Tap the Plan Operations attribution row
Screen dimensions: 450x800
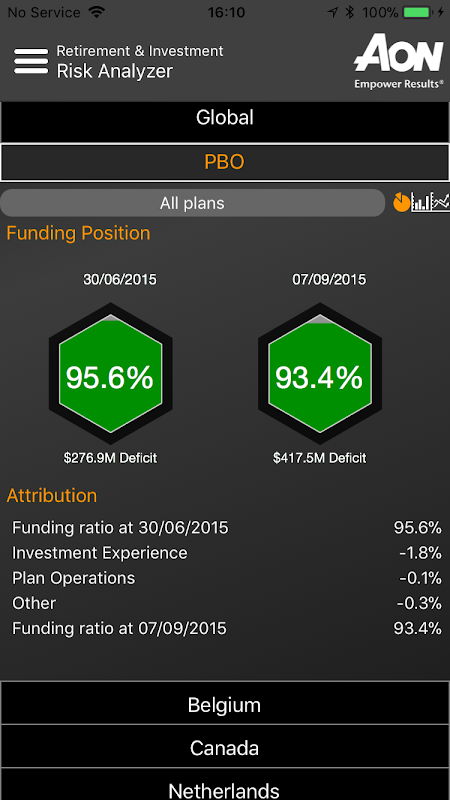coord(227,578)
